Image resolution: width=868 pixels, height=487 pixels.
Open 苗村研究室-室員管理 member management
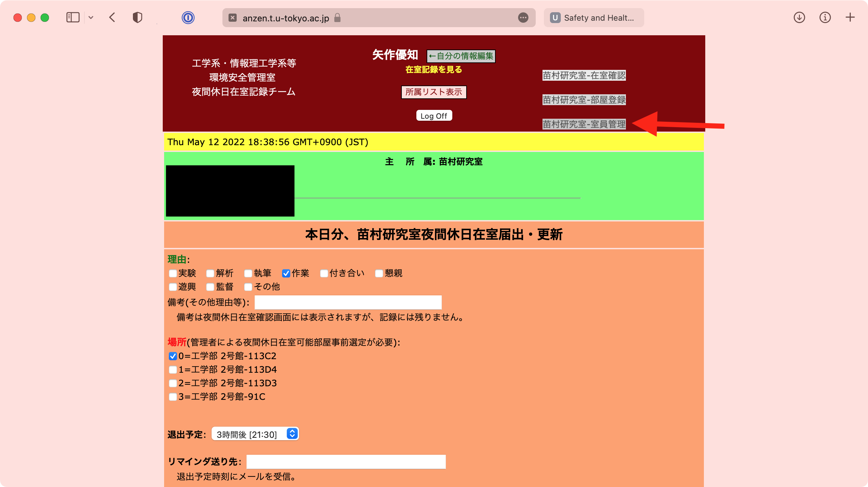(584, 124)
